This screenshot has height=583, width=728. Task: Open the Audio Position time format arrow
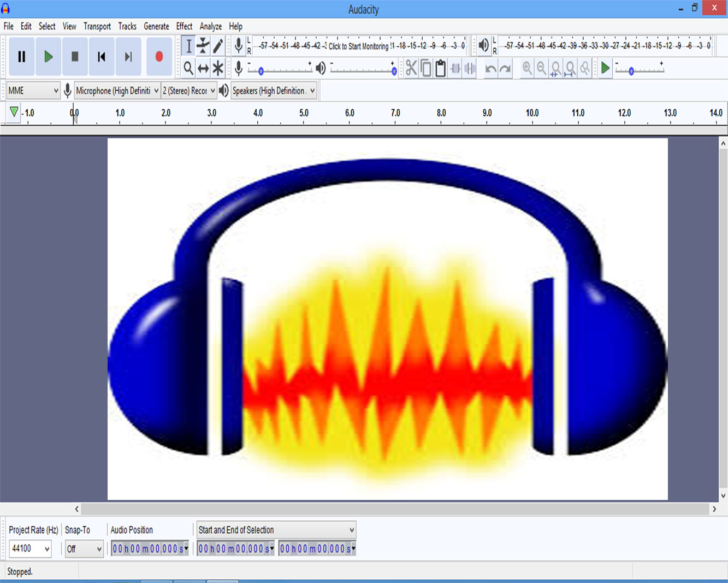point(186,548)
